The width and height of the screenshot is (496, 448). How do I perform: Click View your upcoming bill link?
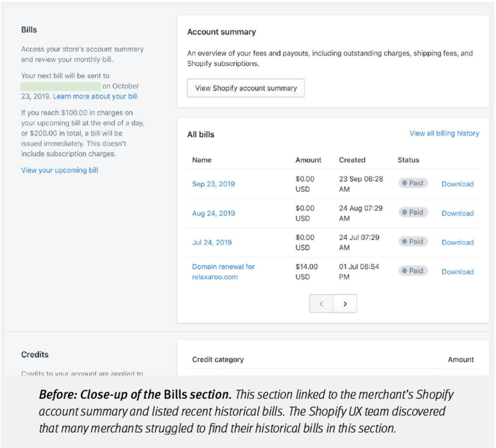click(x=60, y=170)
